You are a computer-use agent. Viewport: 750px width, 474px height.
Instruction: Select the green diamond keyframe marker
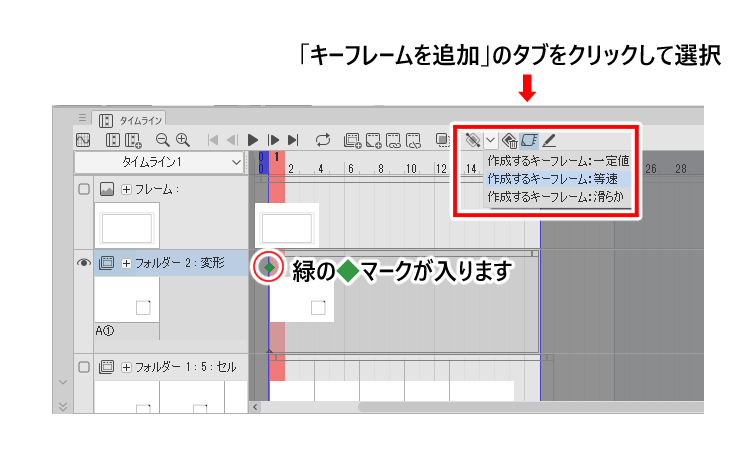[268, 267]
